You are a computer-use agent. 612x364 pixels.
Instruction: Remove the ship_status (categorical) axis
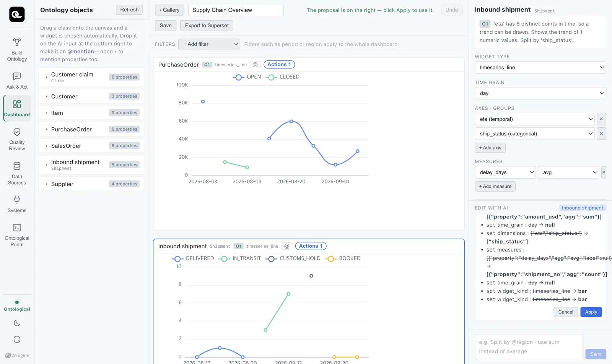(601, 133)
